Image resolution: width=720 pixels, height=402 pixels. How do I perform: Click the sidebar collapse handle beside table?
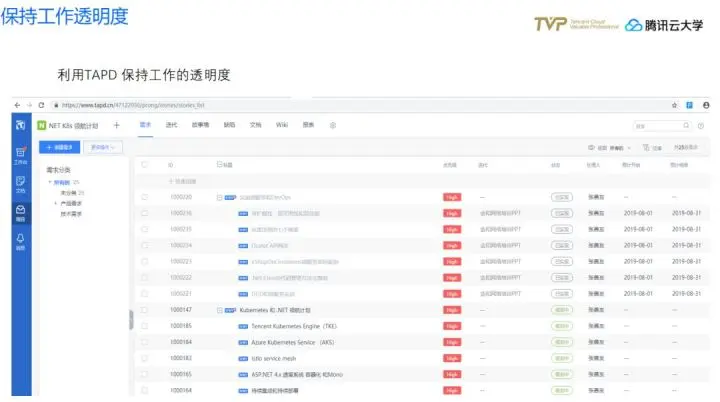131,320
